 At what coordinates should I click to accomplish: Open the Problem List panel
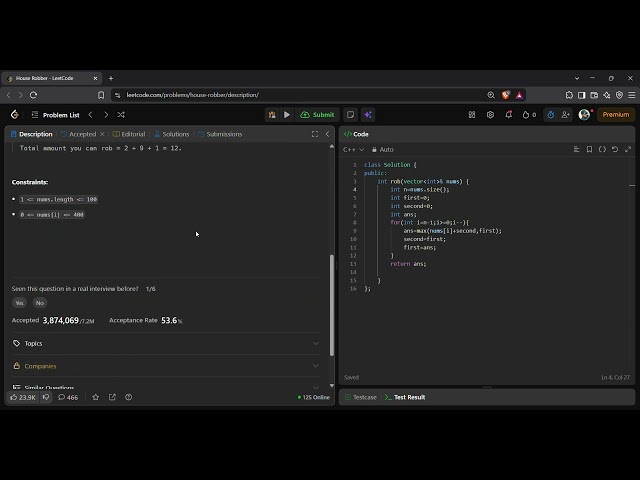(56, 115)
